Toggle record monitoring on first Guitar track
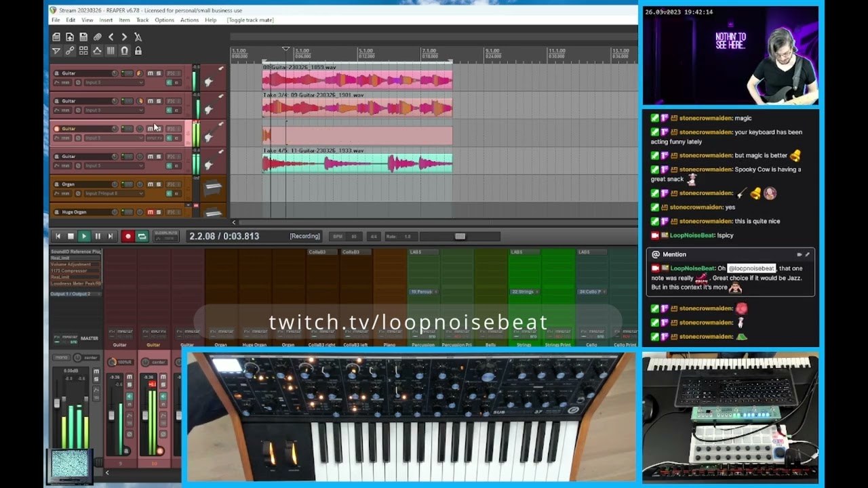 170,83
